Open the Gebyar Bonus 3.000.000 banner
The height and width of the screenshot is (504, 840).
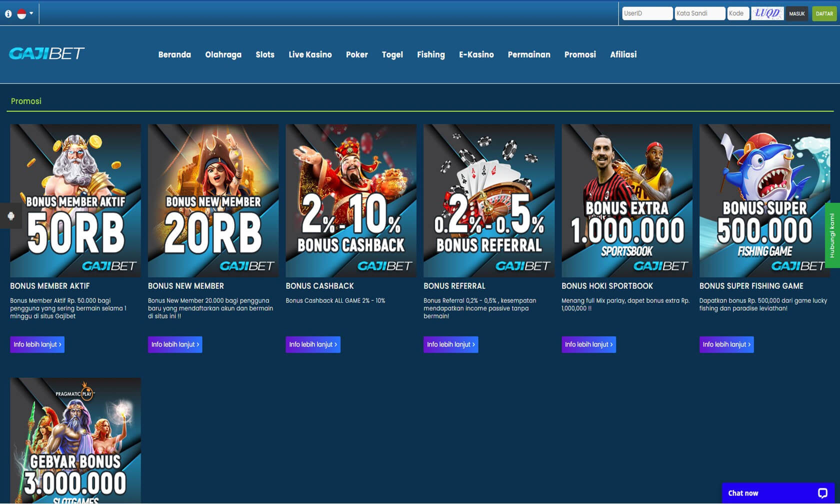(x=75, y=440)
